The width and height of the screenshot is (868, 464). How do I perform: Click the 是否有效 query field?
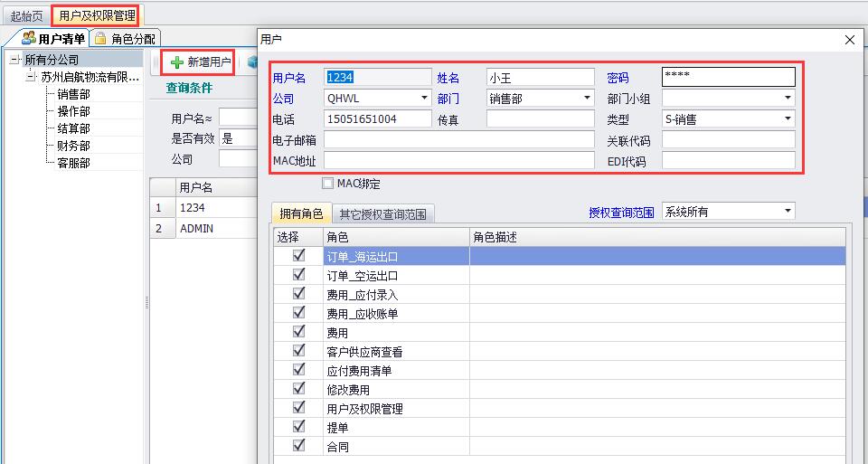(238, 137)
